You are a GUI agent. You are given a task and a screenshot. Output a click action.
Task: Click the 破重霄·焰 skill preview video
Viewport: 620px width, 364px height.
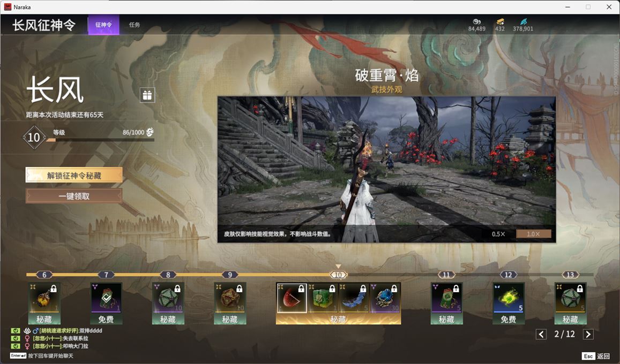click(386, 169)
